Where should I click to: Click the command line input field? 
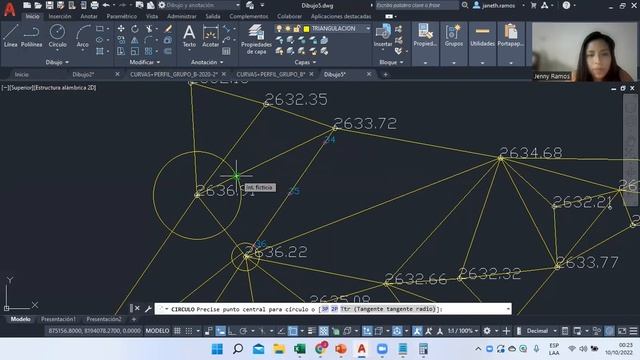pos(333,309)
